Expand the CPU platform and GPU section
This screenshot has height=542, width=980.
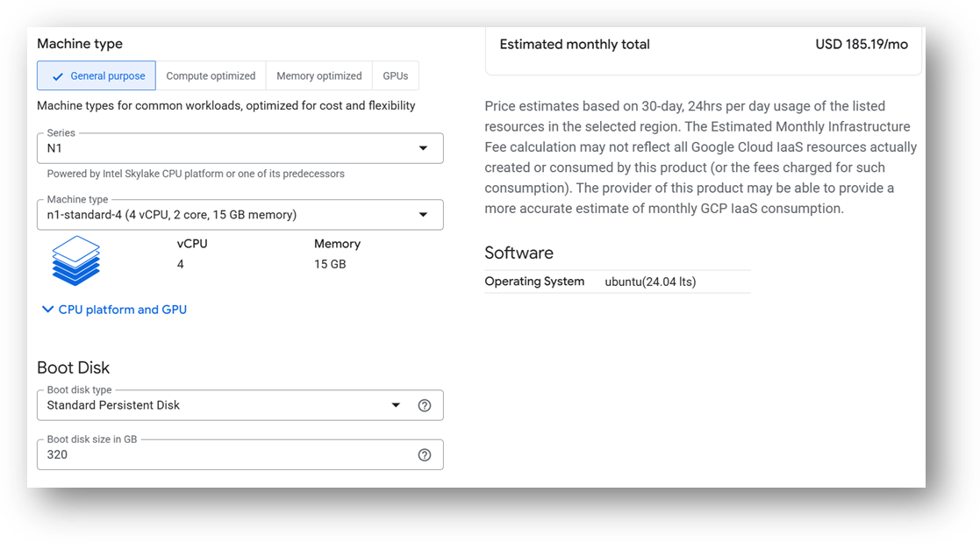[x=114, y=310]
